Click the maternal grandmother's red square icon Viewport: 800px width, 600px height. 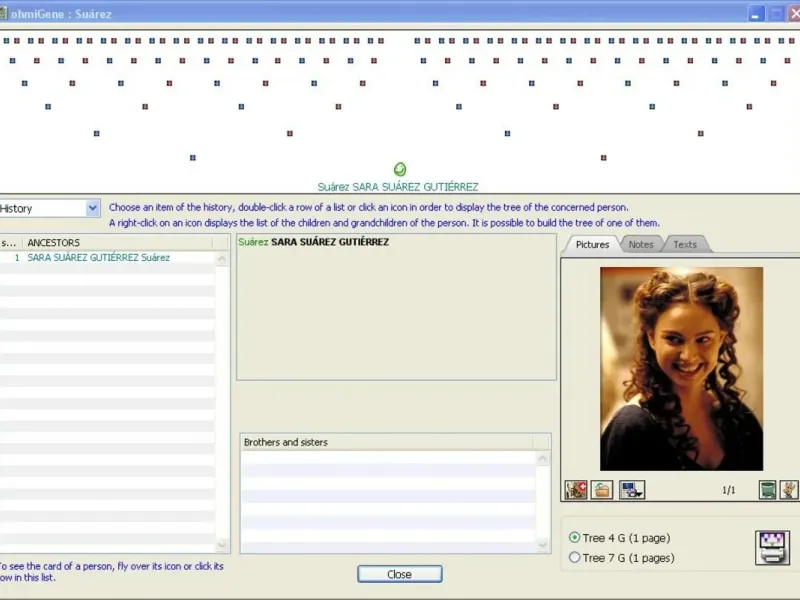pos(701,134)
